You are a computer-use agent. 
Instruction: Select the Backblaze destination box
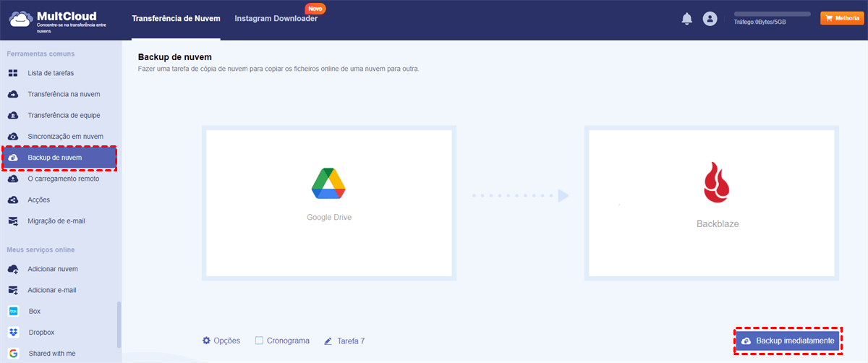tap(712, 202)
